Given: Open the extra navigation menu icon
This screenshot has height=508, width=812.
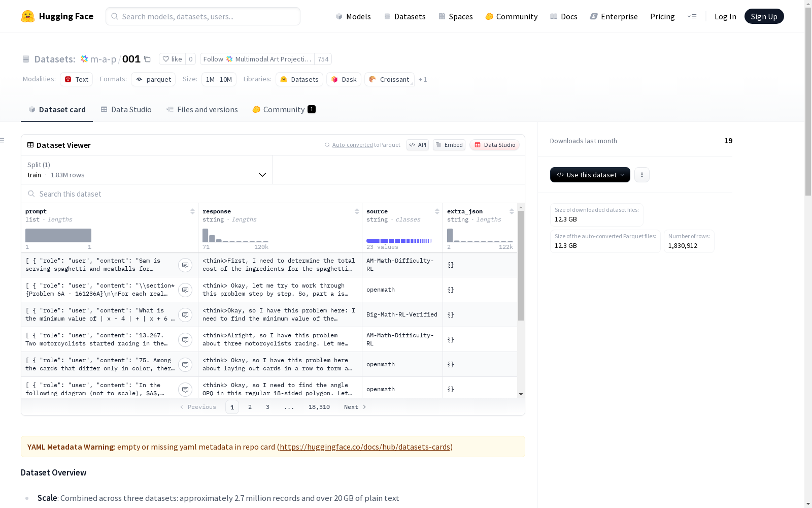Looking at the screenshot, I should click(692, 16).
